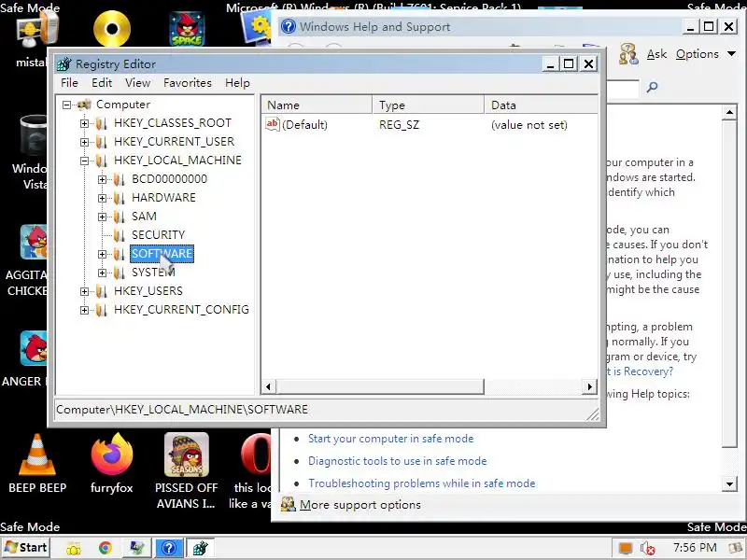Expand the HKEY_USERS node

(84, 291)
